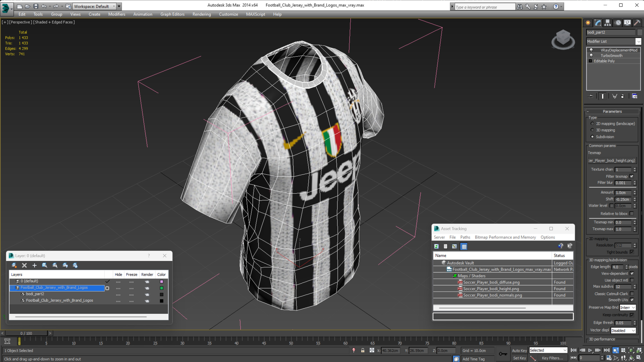Viewport: 644px width, 362px height.
Task: Toggle VRayDisplacementMod lightbulb in modifier stack
Action: (591, 50)
